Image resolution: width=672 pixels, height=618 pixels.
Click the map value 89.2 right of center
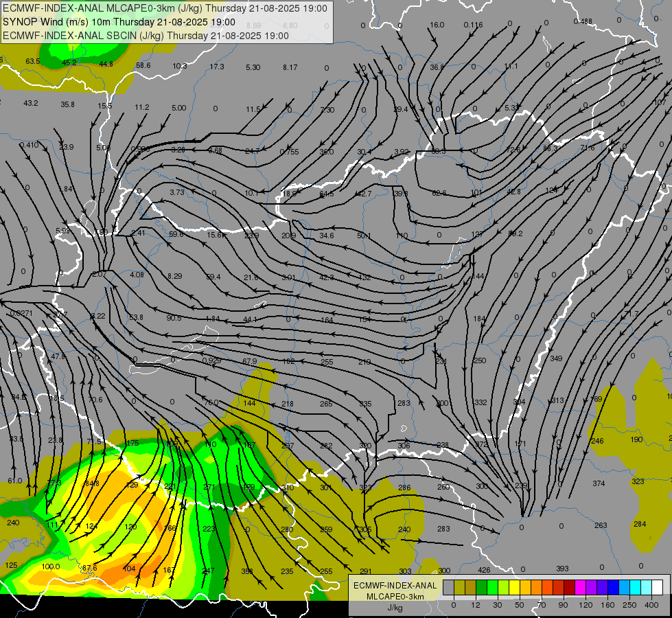tap(515, 233)
